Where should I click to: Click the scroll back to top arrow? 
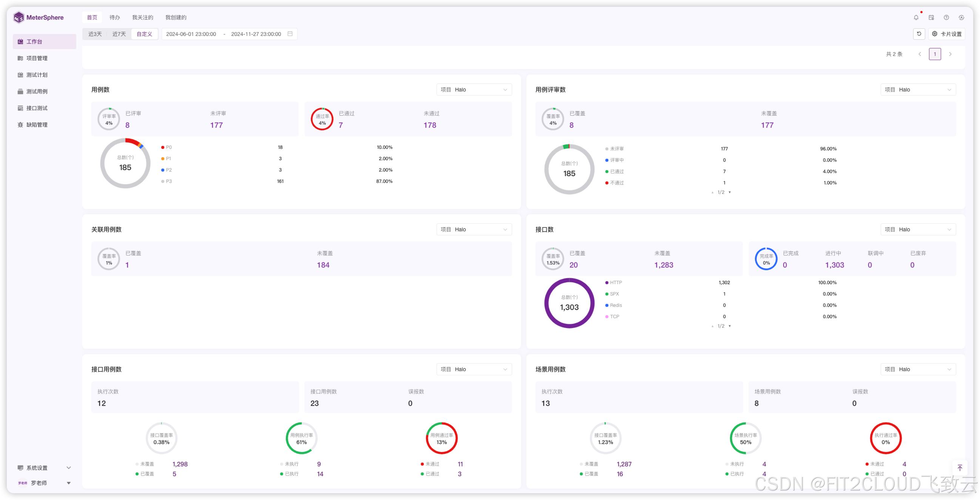tap(960, 467)
